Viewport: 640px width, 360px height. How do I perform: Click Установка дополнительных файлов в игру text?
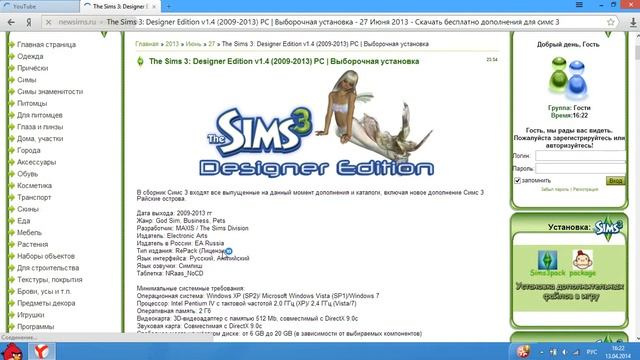click(x=570, y=291)
